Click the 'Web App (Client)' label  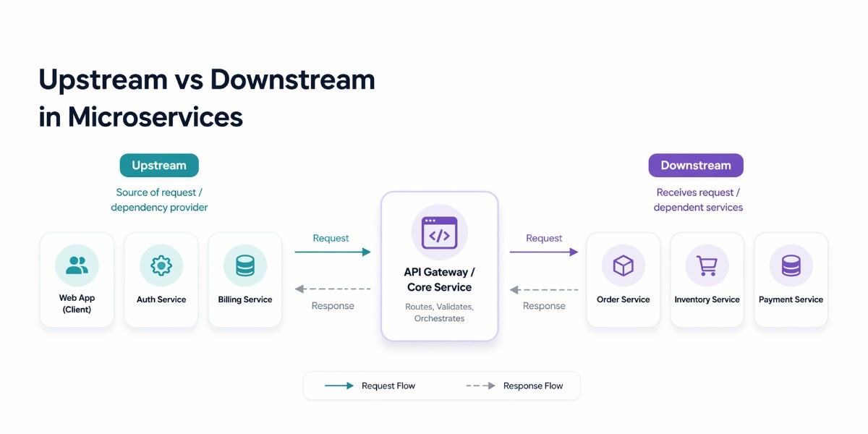coord(77,304)
